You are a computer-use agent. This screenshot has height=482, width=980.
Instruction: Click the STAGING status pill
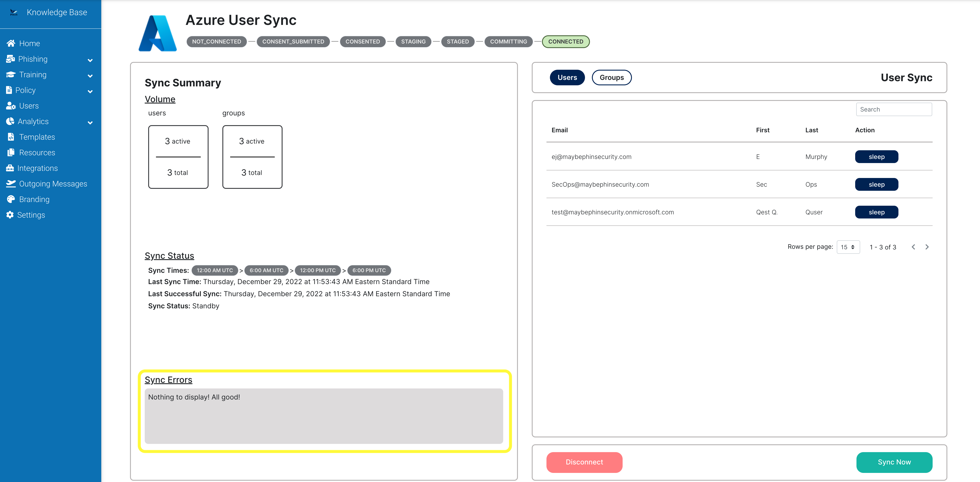[413, 42]
